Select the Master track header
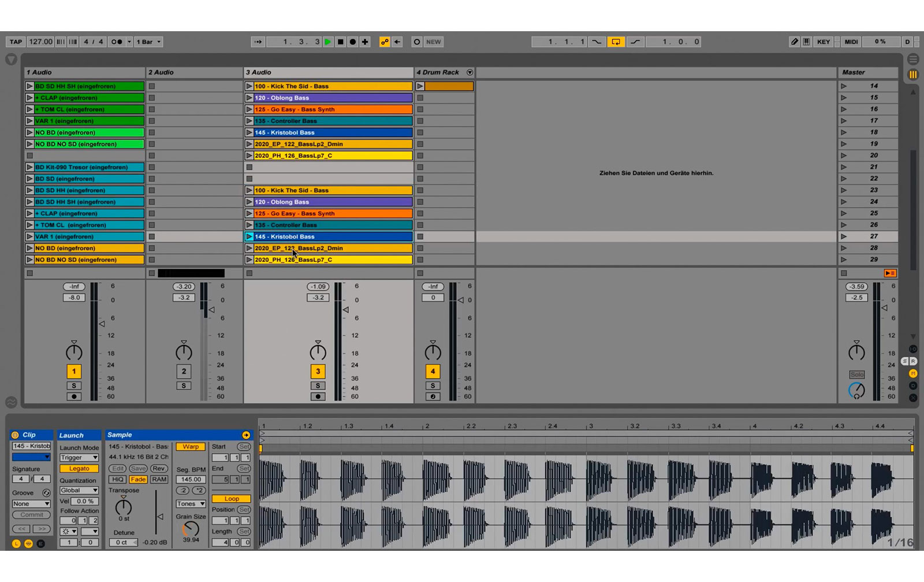Screen dimensions: 924x582 tap(868, 72)
